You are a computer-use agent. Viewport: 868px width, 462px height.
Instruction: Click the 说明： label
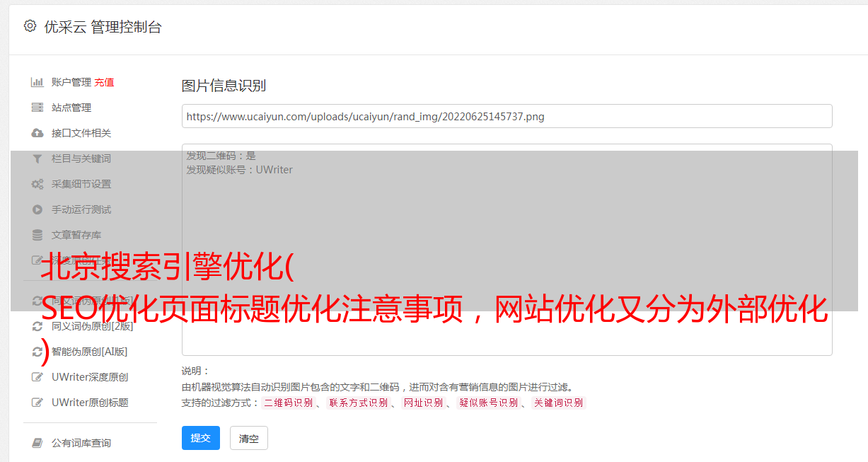(x=196, y=371)
